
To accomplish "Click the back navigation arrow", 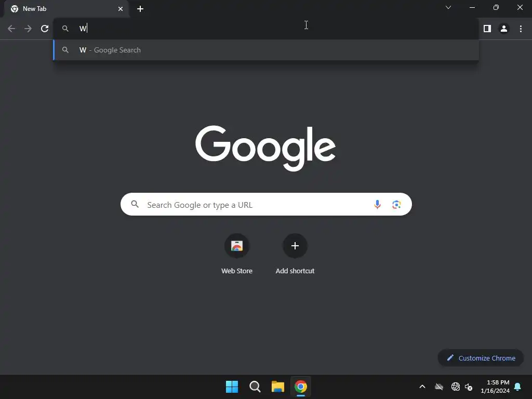I will 11,29.
